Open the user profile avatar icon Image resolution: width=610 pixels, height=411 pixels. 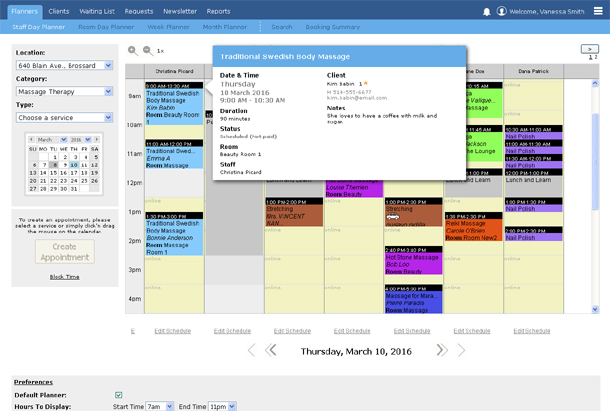point(501,11)
